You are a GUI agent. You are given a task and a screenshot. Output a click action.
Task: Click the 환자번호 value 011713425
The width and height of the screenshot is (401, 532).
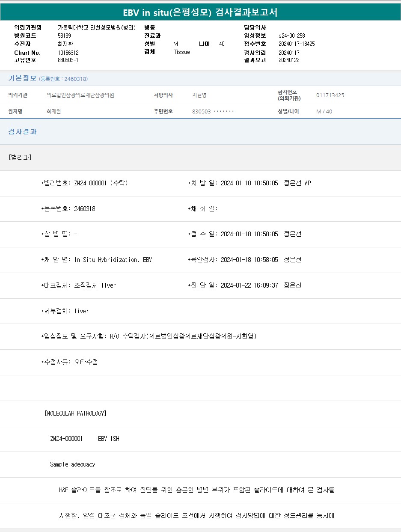click(x=330, y=95)
